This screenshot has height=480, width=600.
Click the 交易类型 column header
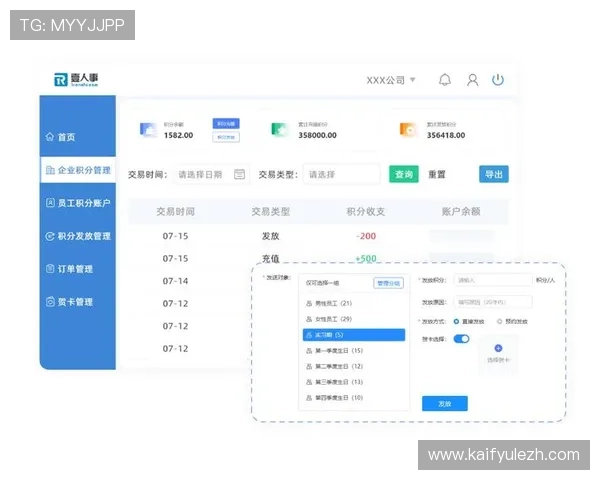tap(271, 211)
